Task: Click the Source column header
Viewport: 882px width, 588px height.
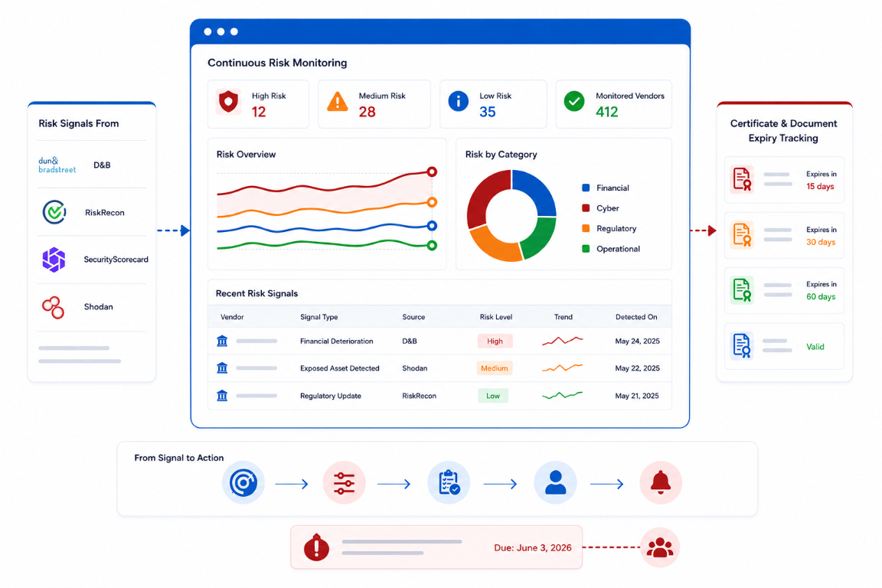Action: pos(413,317)
